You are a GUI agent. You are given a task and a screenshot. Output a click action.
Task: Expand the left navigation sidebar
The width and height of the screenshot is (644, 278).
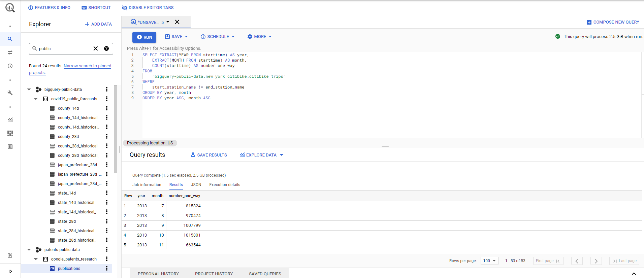pos(10,271)
